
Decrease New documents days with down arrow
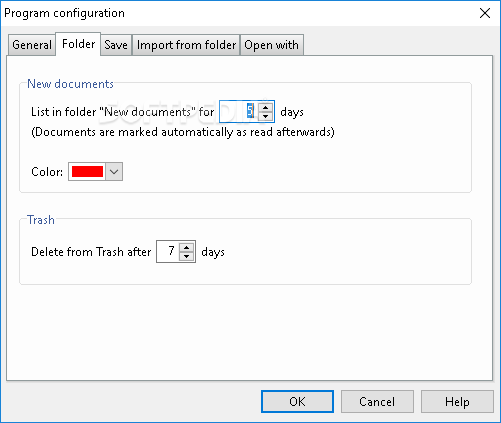[265, 116]
